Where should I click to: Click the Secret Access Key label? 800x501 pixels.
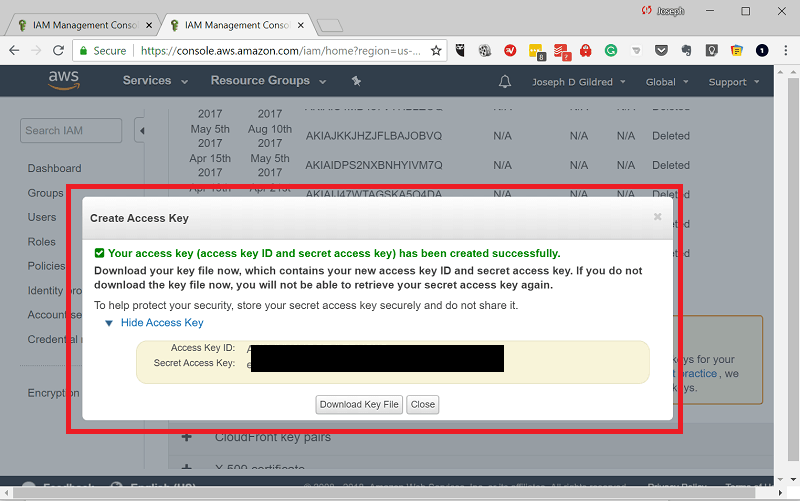point(194,363)
